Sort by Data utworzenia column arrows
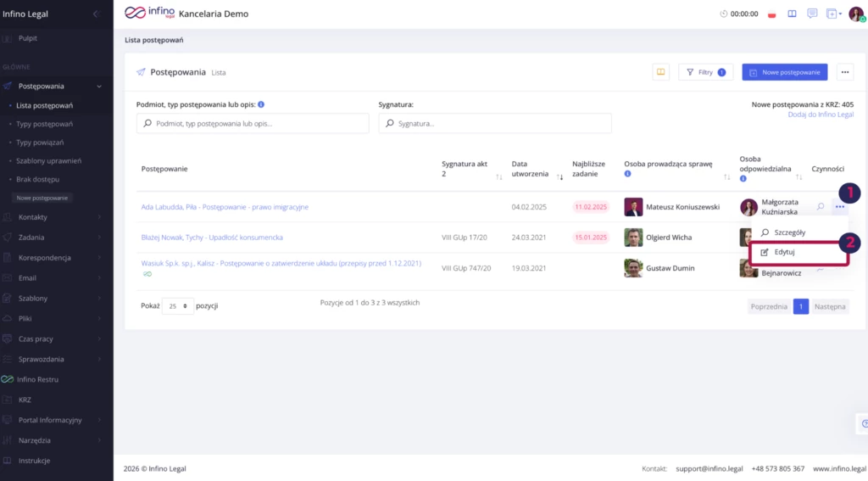The image size is (868, 481). pyautogui.click(x=560, y=177)
